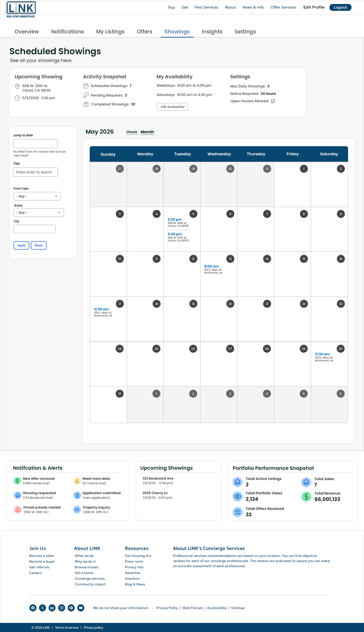The height and width of the screenshot is (632, 364).
Task: Click the Edit Availability button
Action: 172,107
